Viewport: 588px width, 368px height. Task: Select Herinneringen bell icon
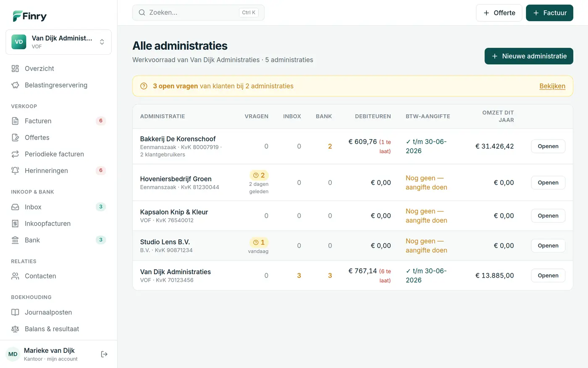pyautogui.click(x=15, y=170)
